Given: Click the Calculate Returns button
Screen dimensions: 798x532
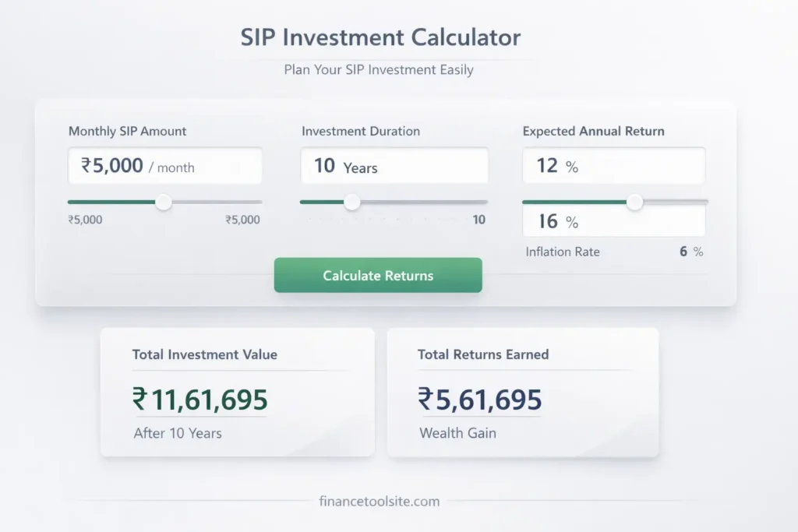Looking at the screenshot, I should click(x=377, y=275).
